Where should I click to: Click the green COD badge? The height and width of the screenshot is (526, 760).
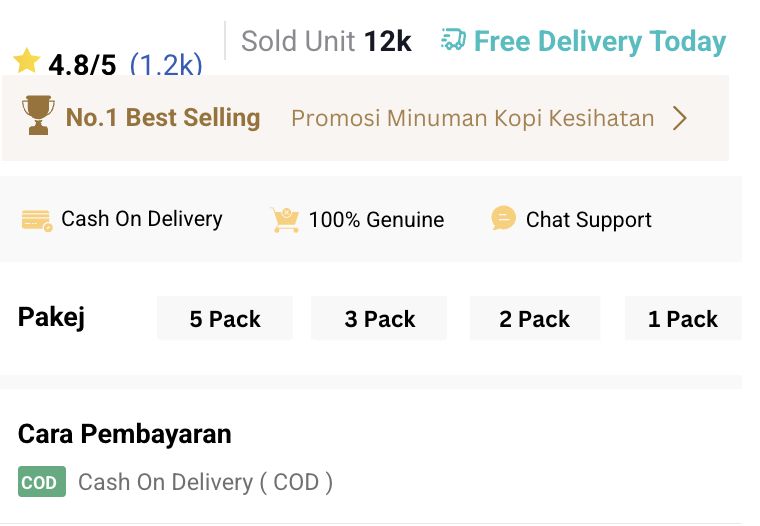pos(41,483)
